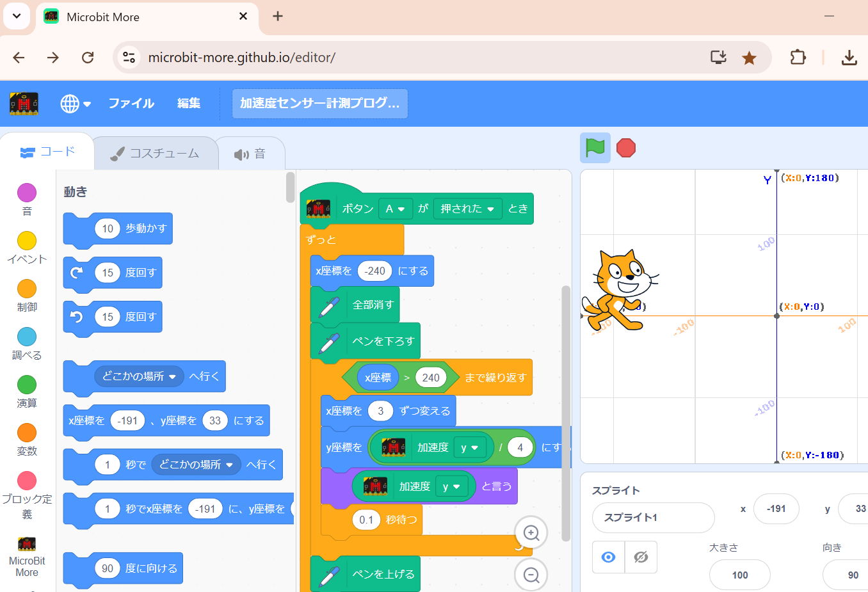The height and width of the screenshot is (592, 868).
Task: Click the sprite size field showing 100
Action: coord(739,575)
